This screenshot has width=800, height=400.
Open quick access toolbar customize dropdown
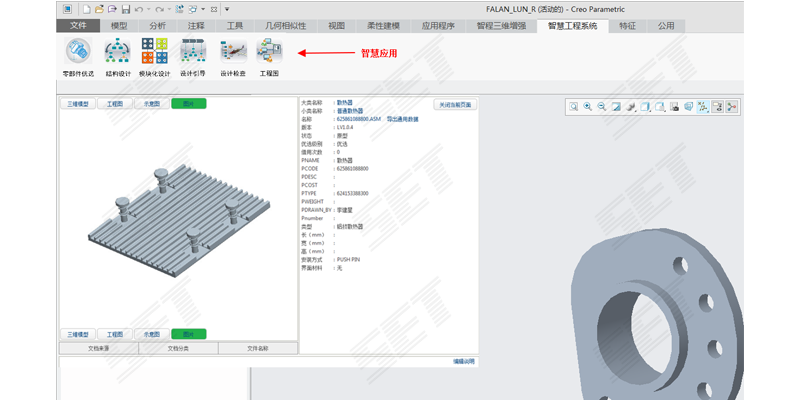(x=227, y=9)
